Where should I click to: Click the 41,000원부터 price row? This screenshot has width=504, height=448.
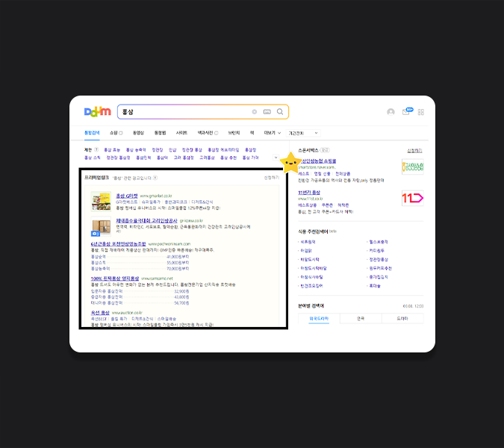click(x=140, y=257)
